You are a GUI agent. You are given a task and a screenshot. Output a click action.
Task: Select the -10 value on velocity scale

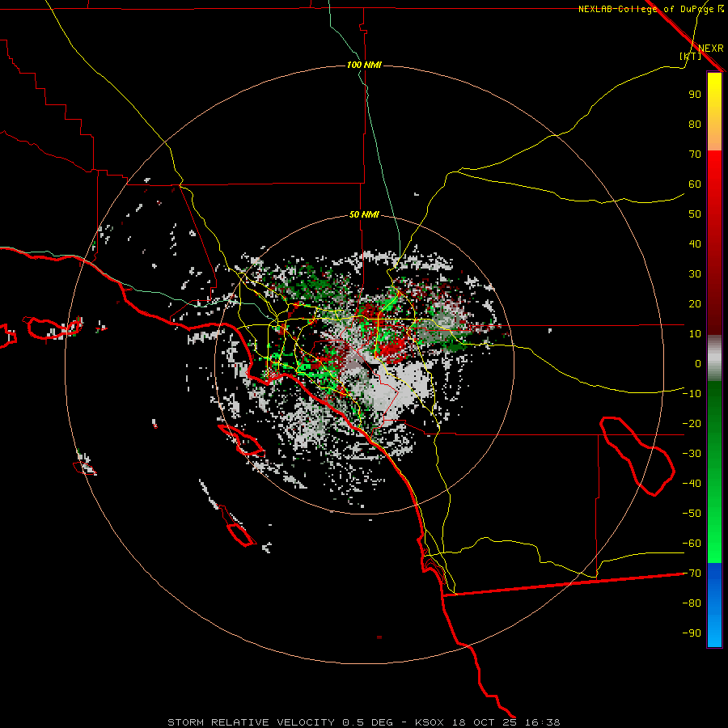pos(692,394)
